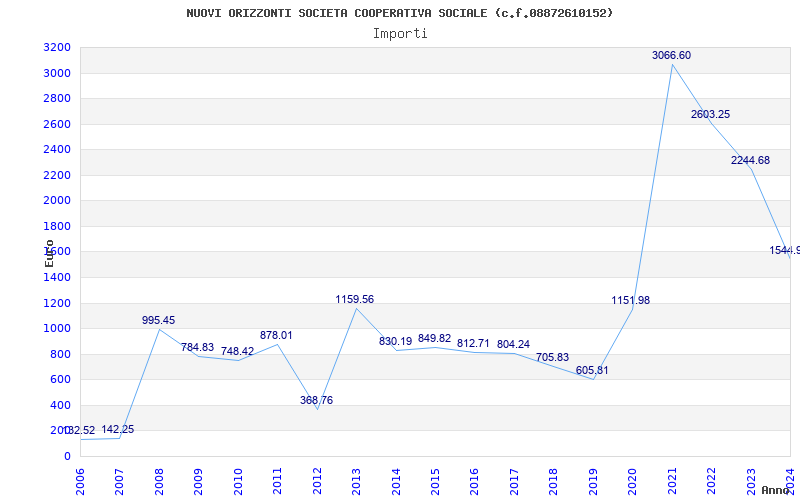Click the 2000 y-axis tick label

point(57,201)
